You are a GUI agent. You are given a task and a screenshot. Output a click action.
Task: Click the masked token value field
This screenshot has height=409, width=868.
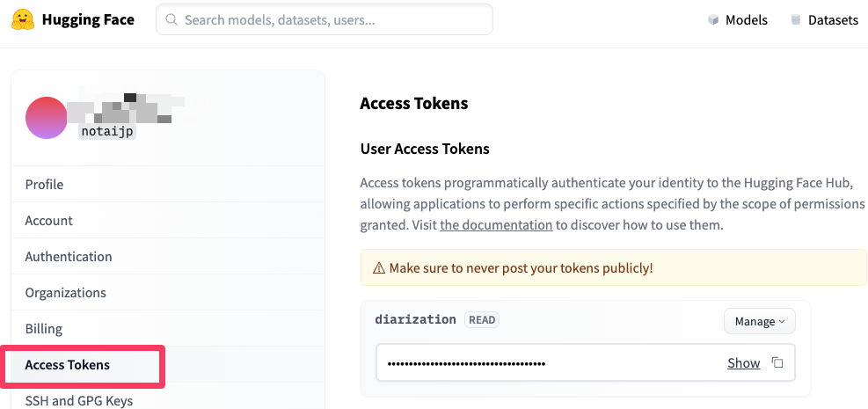click(545, 363)
